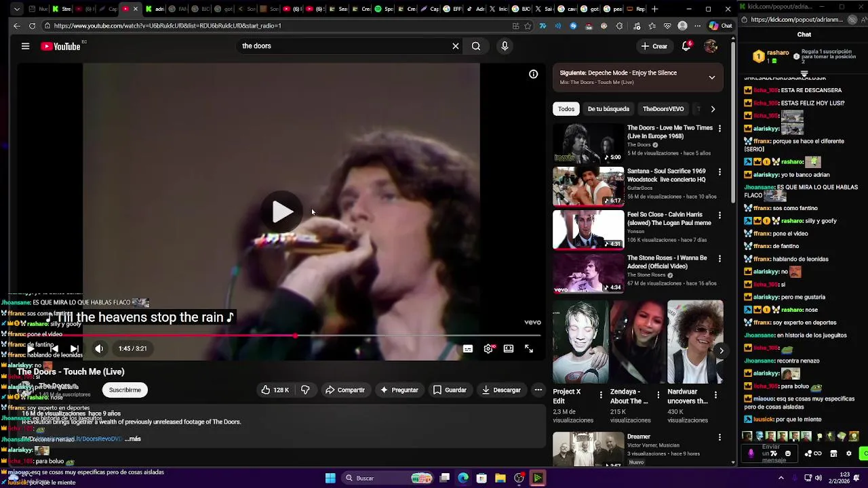The height and width of the screenshot is (488, 868).
Task: Select De tu búsqueda filter chip
Action: click(608, 108)
